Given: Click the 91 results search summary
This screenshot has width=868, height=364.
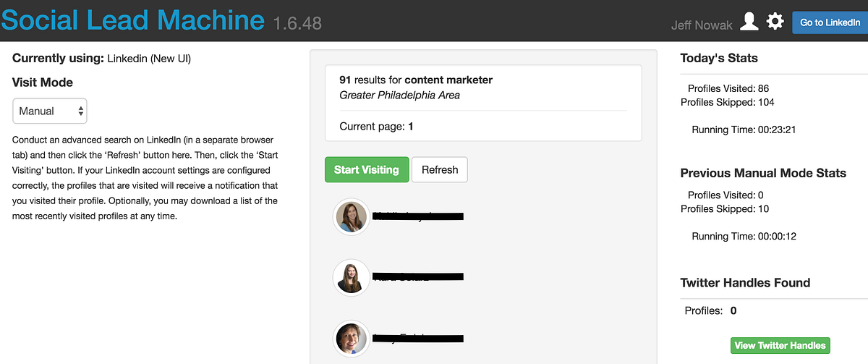Looking at the screenshot, I should [x=415, y=80].
